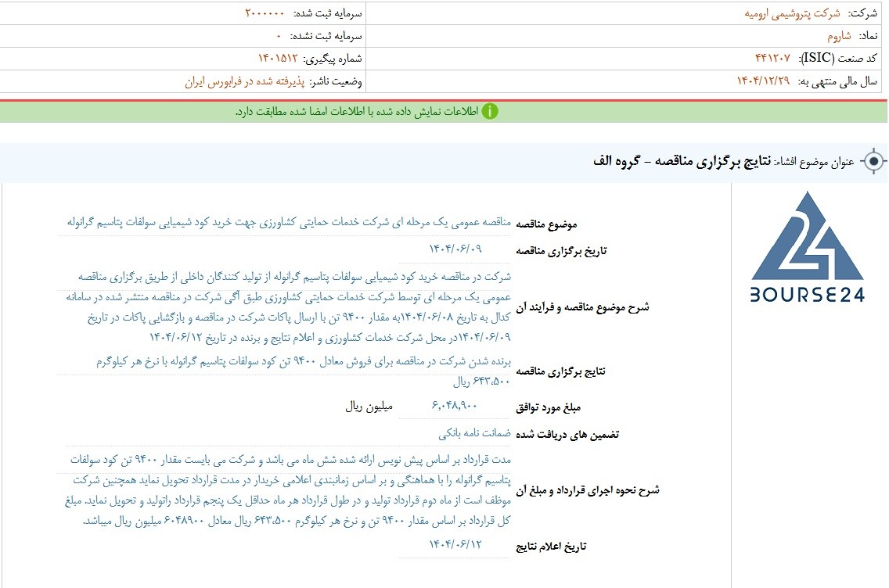Click the result line starting برنده شدن شرکت

click(304, 361)
